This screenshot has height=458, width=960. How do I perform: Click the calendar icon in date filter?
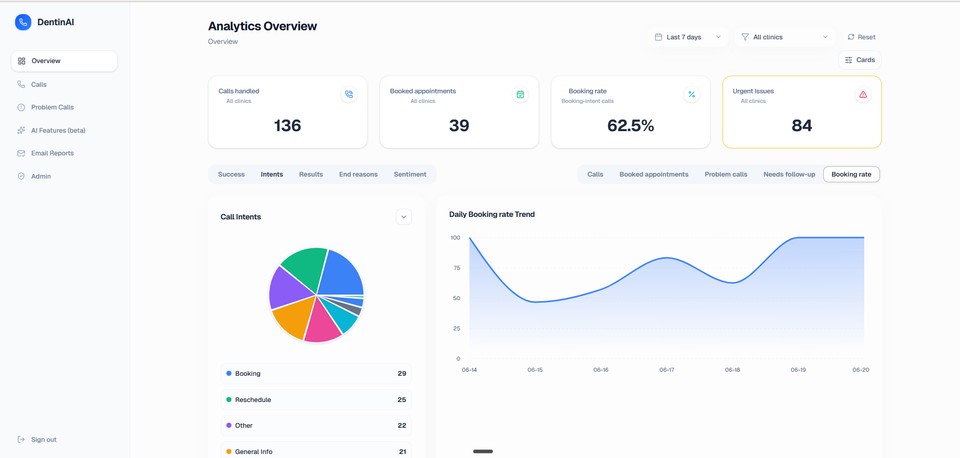(659, 37)
